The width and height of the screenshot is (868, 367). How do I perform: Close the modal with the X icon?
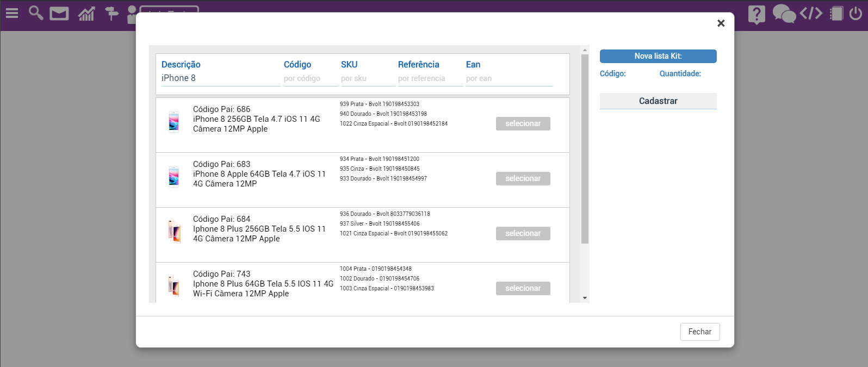pyautogui.click(x=721, y=23)
